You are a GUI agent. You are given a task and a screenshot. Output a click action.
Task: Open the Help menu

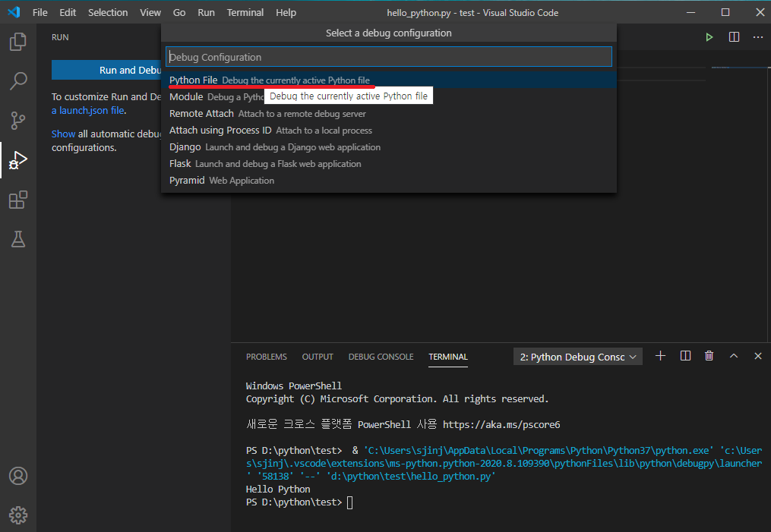click(x=286, y=13)
